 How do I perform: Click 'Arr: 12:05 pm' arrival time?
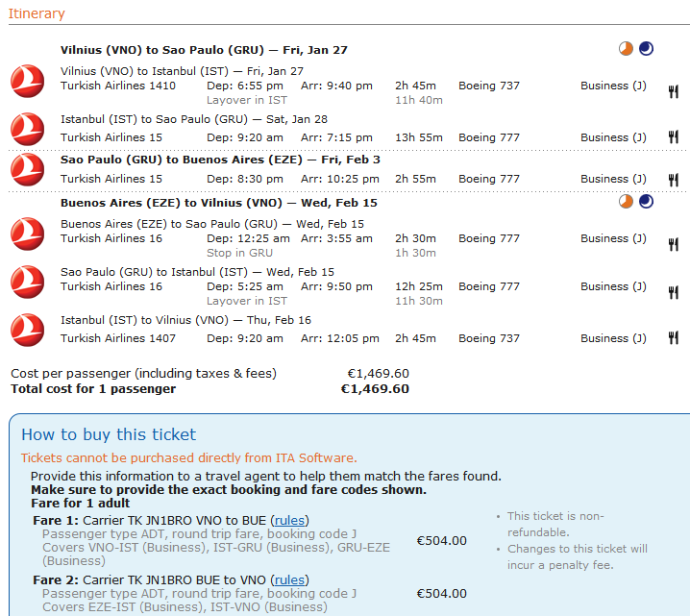(340, 338)
